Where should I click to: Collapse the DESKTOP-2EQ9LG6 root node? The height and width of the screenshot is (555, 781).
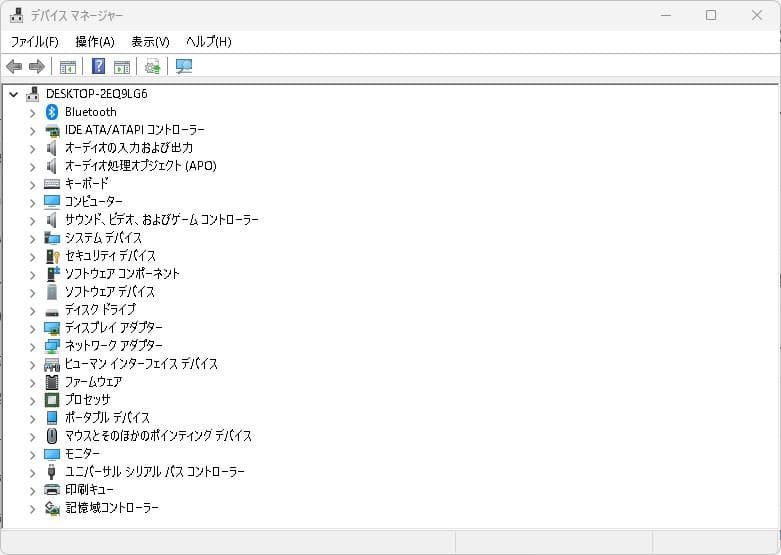[13, 94]
